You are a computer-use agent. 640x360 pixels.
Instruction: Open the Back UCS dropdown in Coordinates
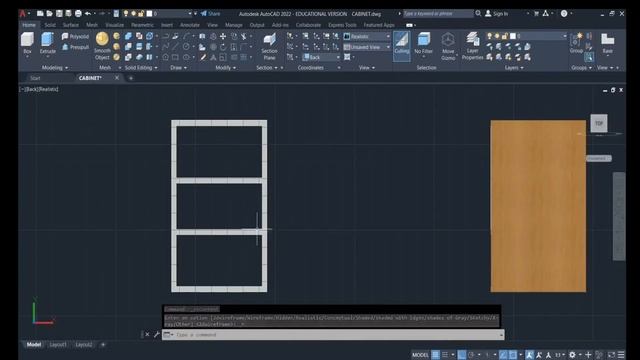pos(321,58)
